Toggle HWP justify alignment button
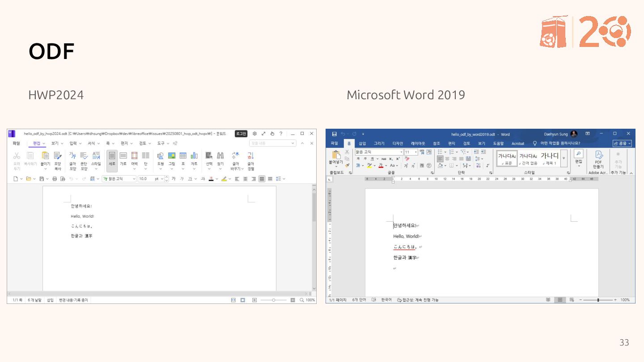The width and height of the screenshot is (644, 362). (x=262, y=179)
